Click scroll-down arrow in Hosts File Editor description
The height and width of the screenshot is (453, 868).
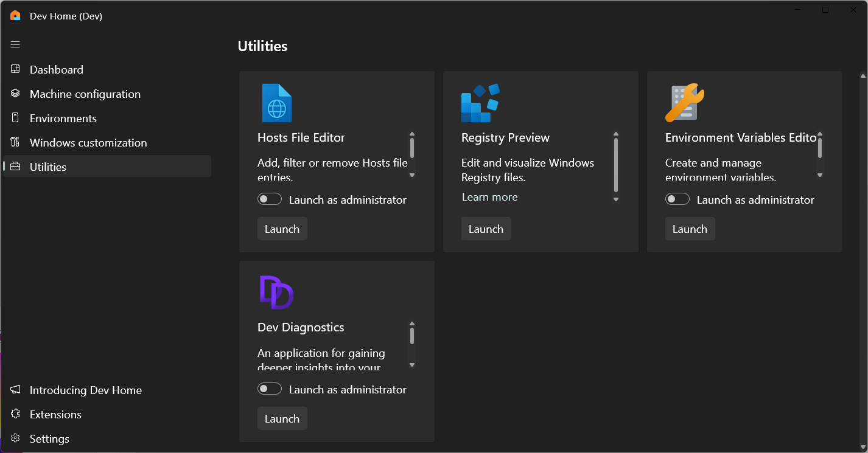coord(412,175)
